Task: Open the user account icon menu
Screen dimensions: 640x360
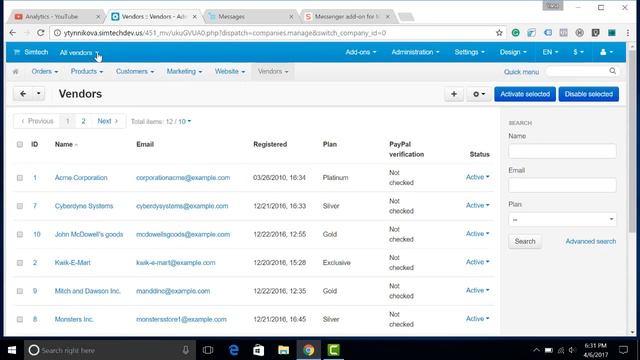Action: click(x=606, y=52)
